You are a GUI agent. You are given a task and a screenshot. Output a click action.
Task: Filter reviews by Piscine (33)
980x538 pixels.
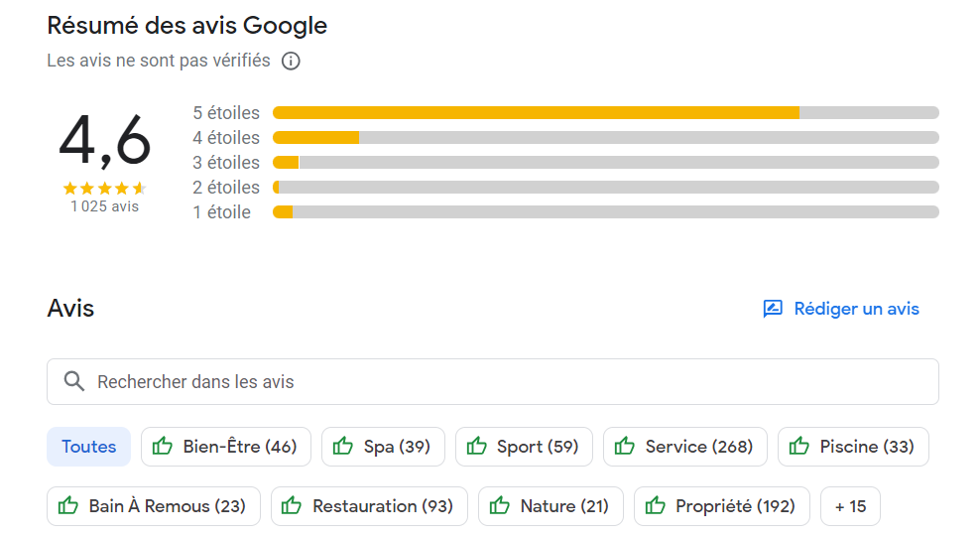click(853, 447)
